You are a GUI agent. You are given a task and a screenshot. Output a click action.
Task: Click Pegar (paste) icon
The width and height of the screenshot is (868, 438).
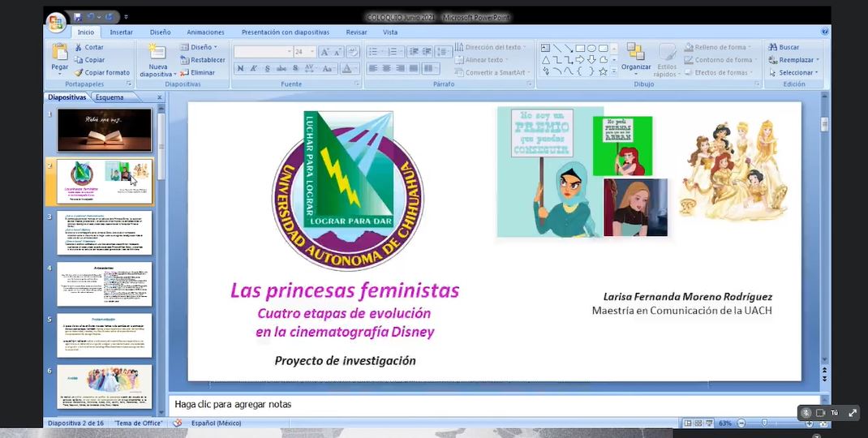click(x=60, y=52)
